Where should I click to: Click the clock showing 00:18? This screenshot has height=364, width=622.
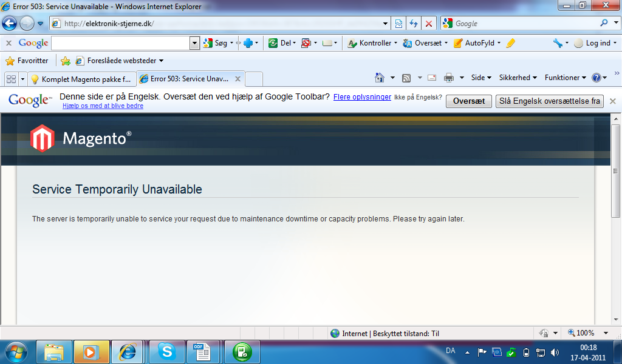click(588, 348)
